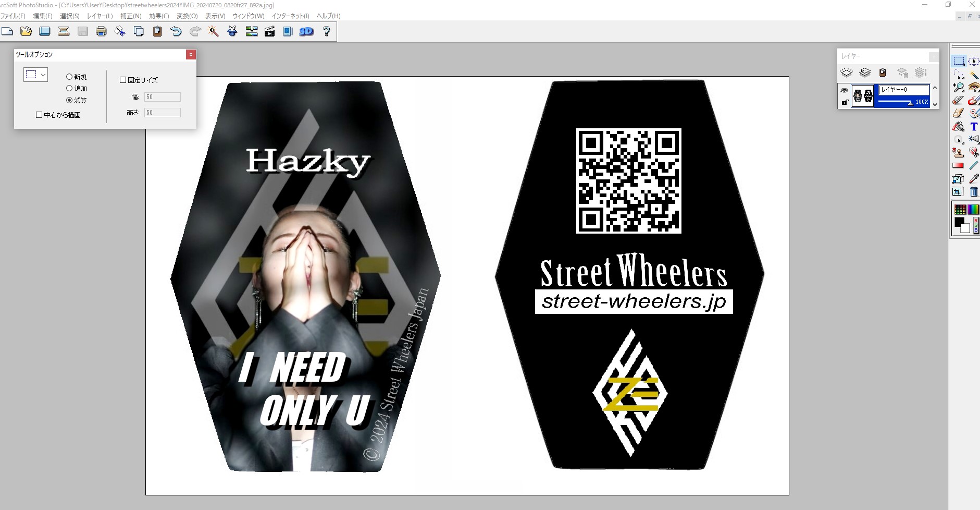Select the Red-eye removal tool
This screenshot has height=510, width=980.
(x=974, y=87)
